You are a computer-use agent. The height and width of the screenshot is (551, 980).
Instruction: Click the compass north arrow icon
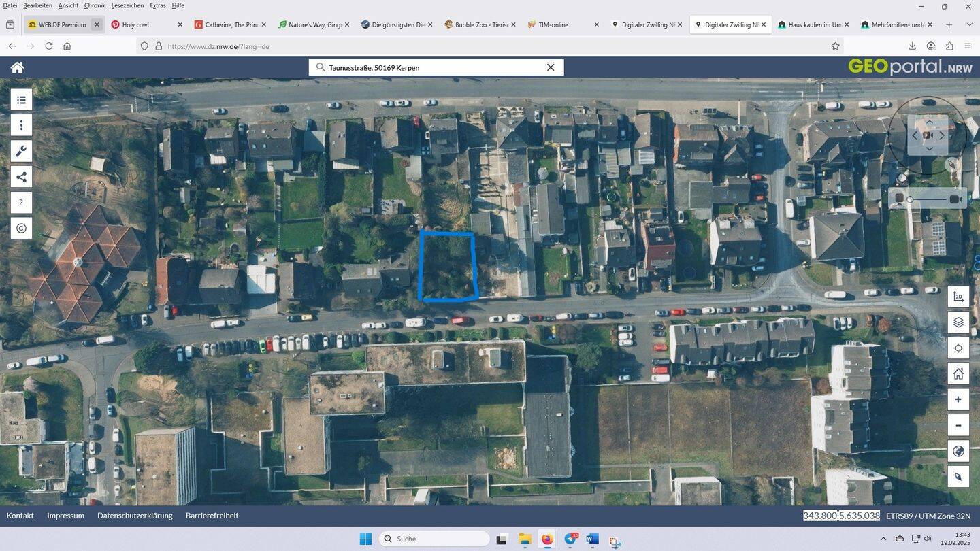(x=952, y=165)
